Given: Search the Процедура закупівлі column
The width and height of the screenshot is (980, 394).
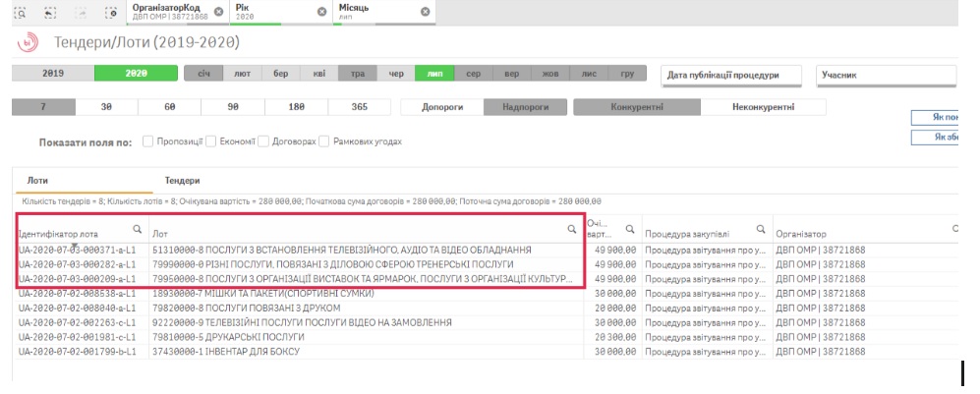Looking at the screenshot, I should (x=760, y=229).
